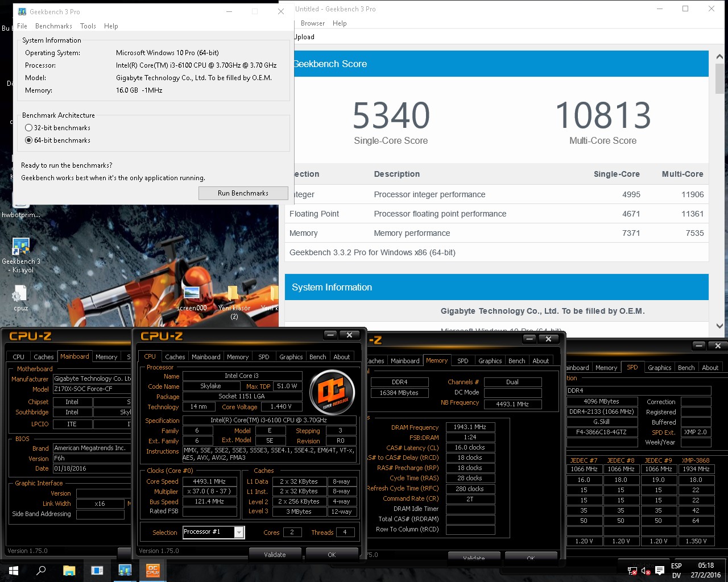Open the Geekbench 3 shortcut desktop icon
Screen dimensions: 728x582
[20, 256]
